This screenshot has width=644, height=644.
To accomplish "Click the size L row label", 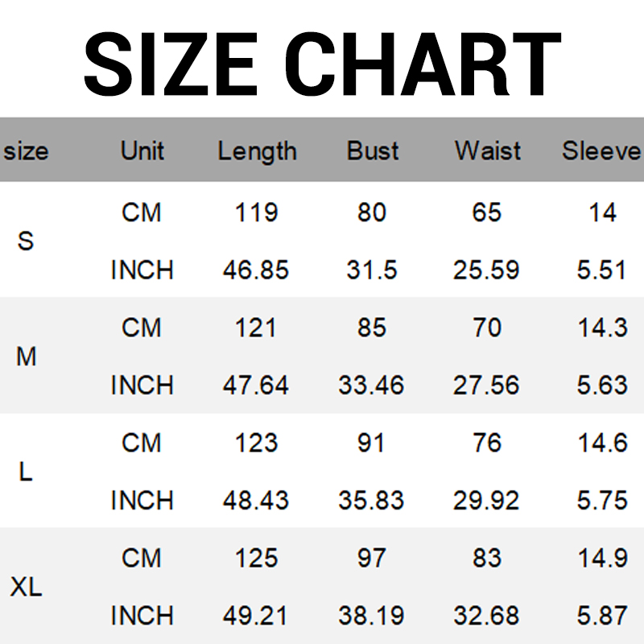I will 26,472.
